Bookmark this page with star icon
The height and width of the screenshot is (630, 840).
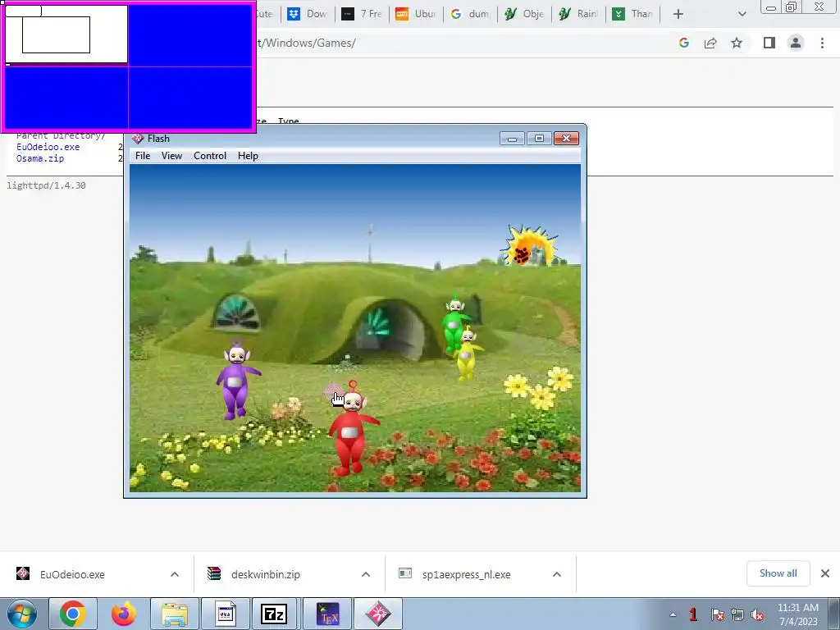point(737,43)
